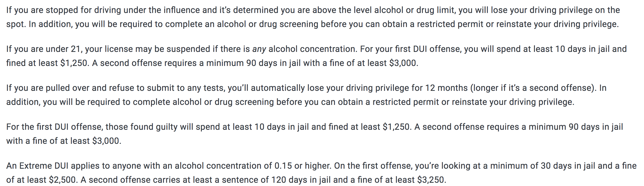Click the "$1,250" amount in second paragraph
This screenshot has width=644, height=186.
point(74,63)
